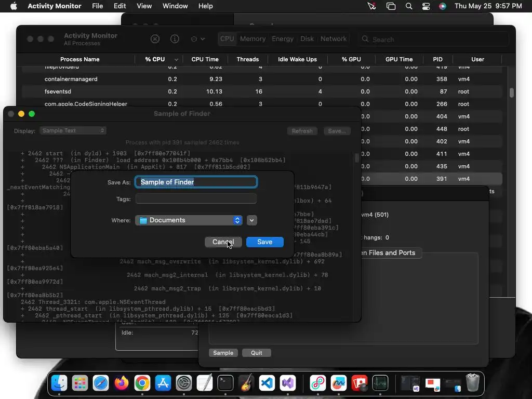
Task: Click the Quit button in process info window
Action: coord(257,353)
